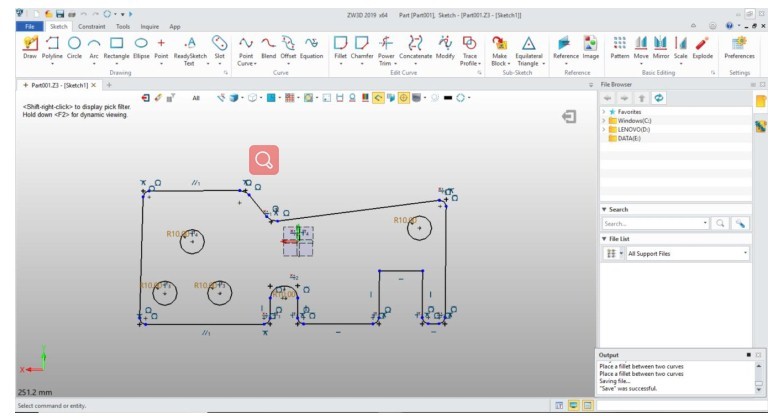Screen dimensions: 776x416
Task: Choose the Ellipse tool in ribbon
Action: [141, 44]
